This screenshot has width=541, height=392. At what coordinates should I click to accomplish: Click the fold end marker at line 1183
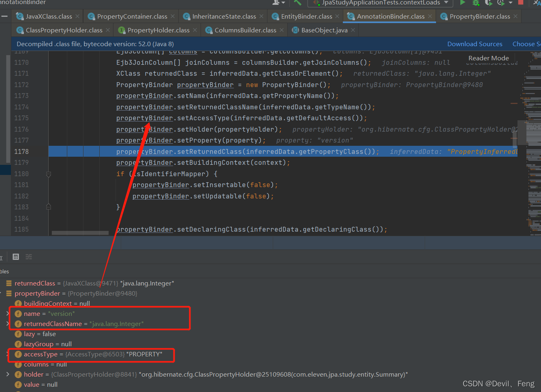[x=49, y=207]
